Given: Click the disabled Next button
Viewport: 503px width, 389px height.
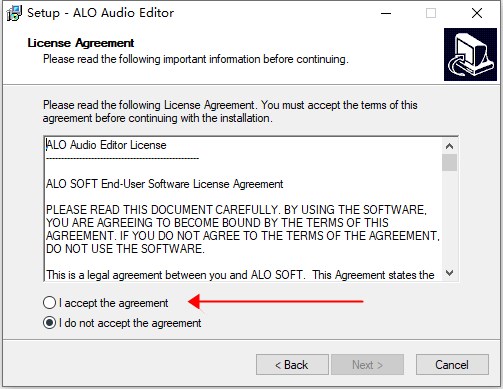Looking at the screenshot, I should tap(367, 365).
